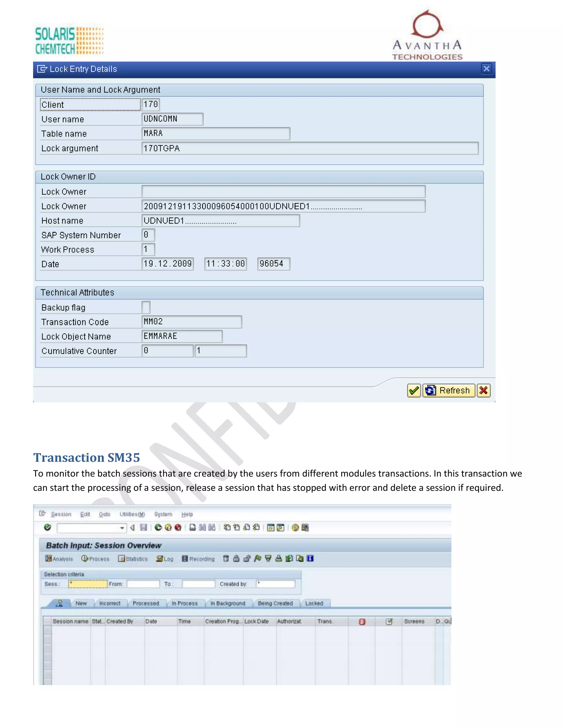Click the Analysis button

tap(59, 559)
